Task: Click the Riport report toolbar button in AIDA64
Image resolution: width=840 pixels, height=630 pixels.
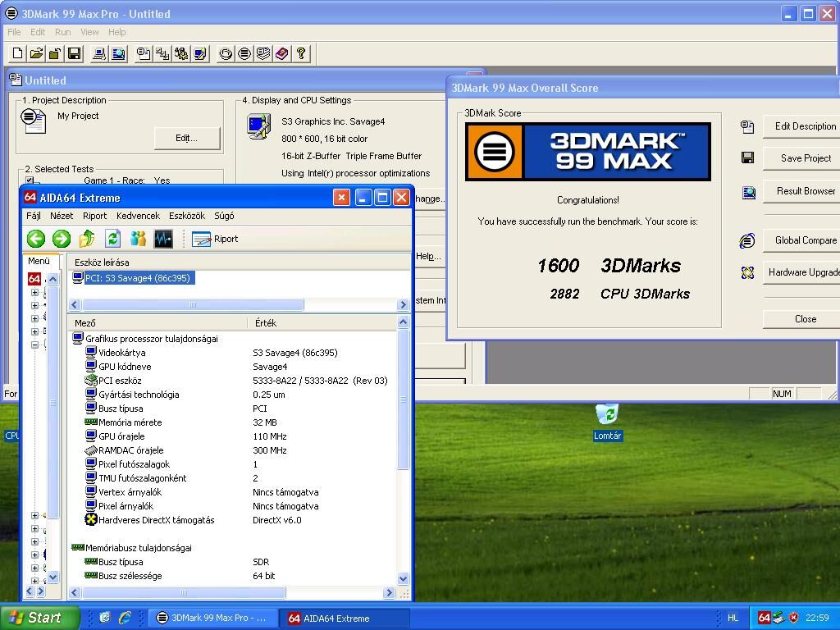Action: 215,239
